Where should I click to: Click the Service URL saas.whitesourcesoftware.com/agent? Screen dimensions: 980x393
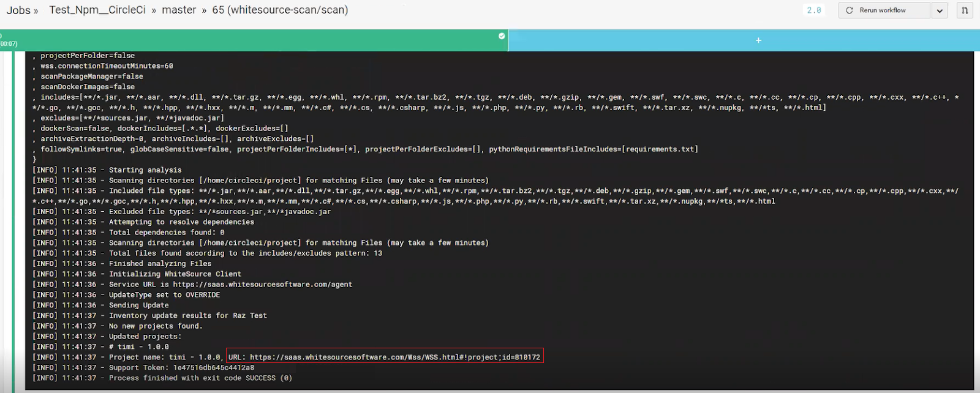tap(262, 284)
